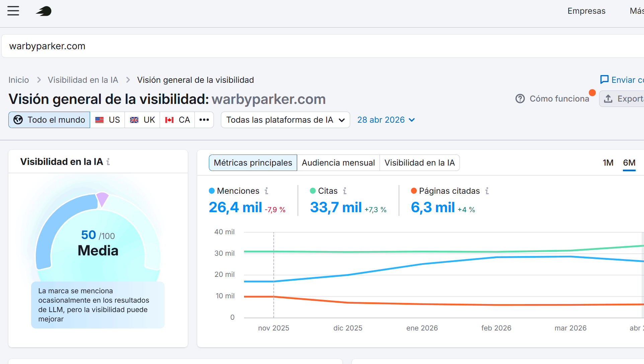Image resolution: width=644 pixels, height=364 pixels.
Task: Switch to Audiencia mensual tab
Action: point(338,163)
